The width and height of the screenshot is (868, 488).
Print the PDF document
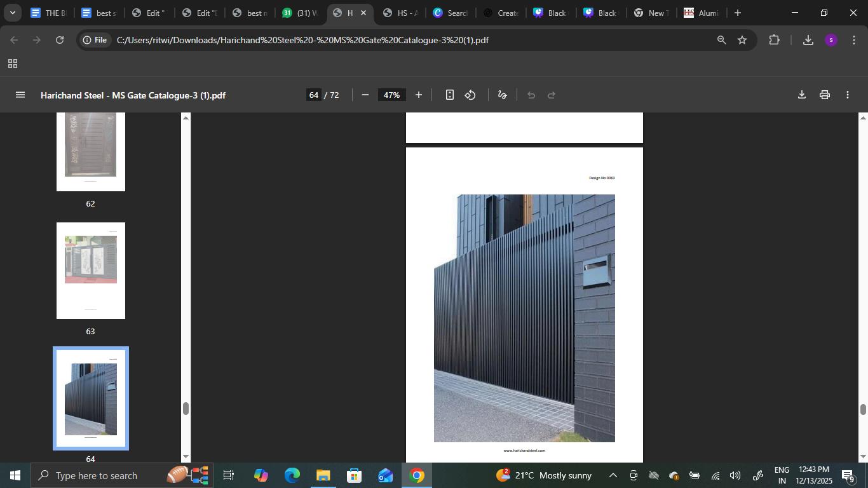point(824,95)
